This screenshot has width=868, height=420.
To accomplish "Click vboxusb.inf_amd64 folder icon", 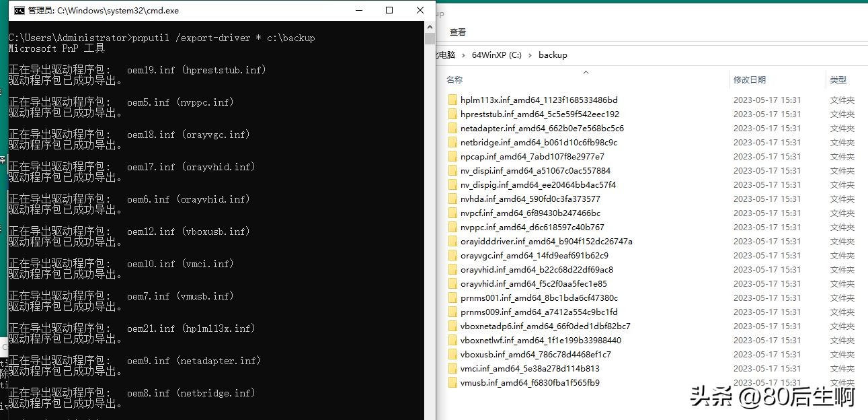I will (x=452, y=355).
